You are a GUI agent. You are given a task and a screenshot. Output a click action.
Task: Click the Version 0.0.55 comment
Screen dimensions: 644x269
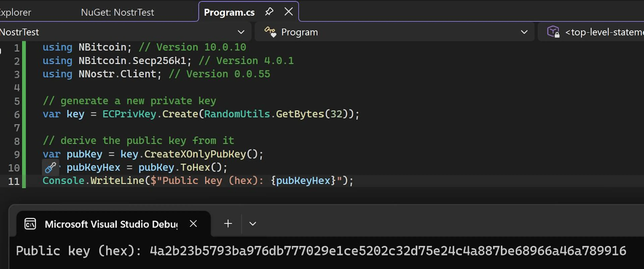pos(220,74)
